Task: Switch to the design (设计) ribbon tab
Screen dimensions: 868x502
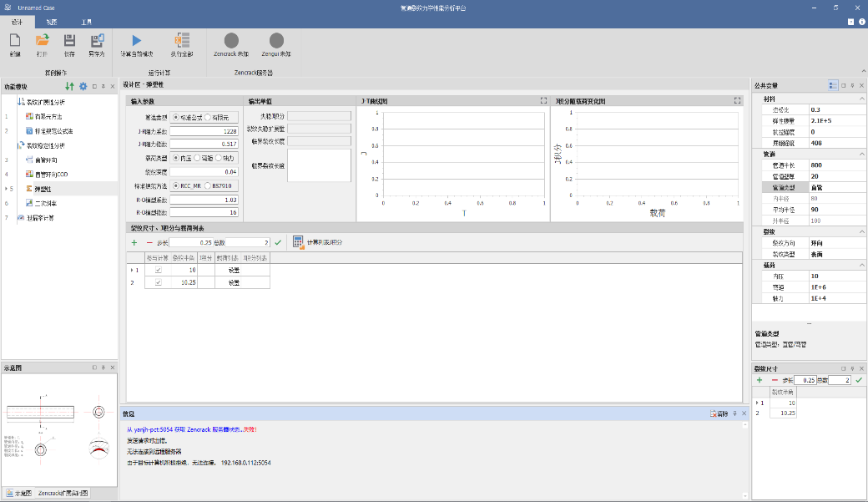Action: tap(18, 23)
